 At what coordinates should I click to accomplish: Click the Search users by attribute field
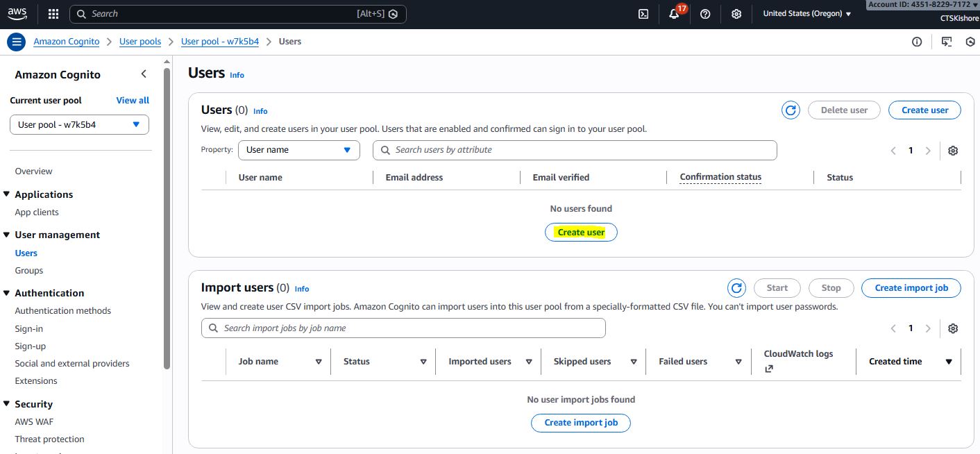click(575, 150)
